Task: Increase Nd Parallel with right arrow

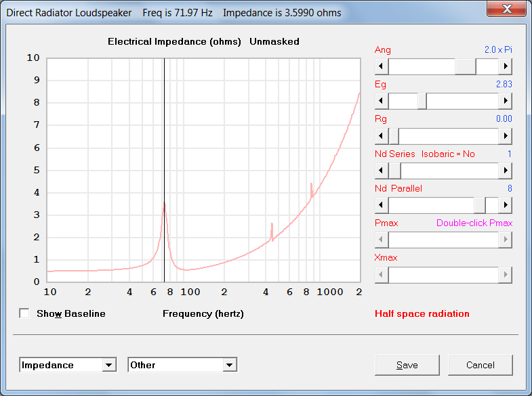Action: click(x=505, y=205)
